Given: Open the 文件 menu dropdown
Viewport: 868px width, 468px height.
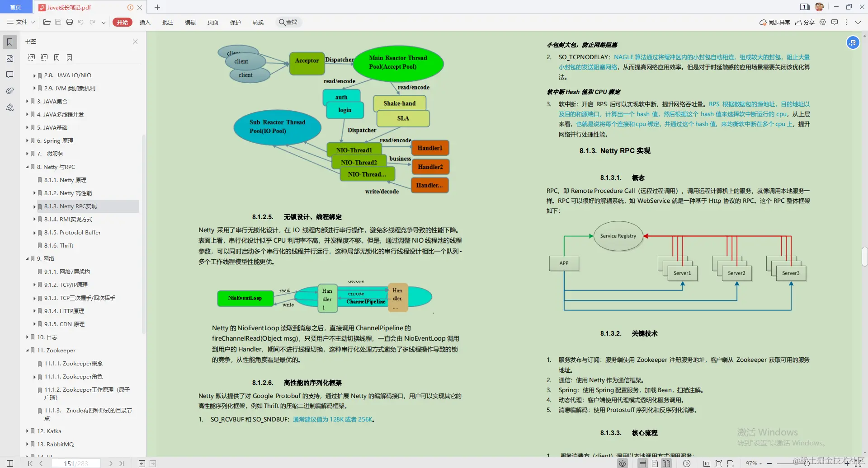Looking at the screenshot, I should pyautogui.click(x=20, y=22).
